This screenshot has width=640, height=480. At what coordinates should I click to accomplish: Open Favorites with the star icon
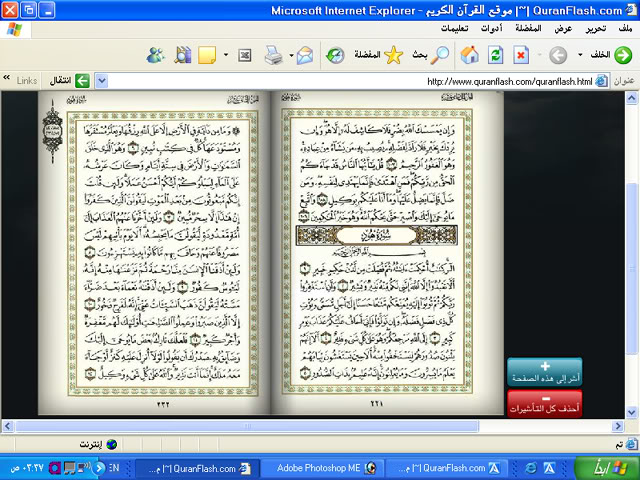(393, 55)
